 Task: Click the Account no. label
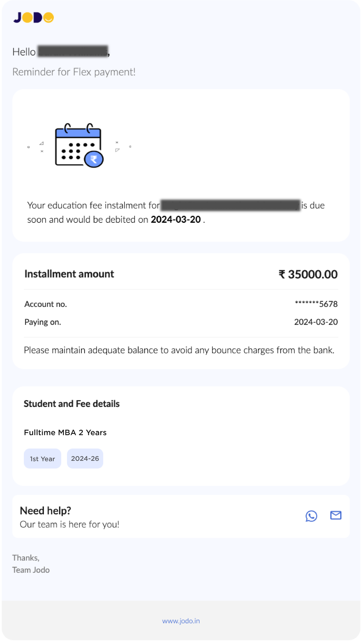pyautogui.click(x=46, y=304)
